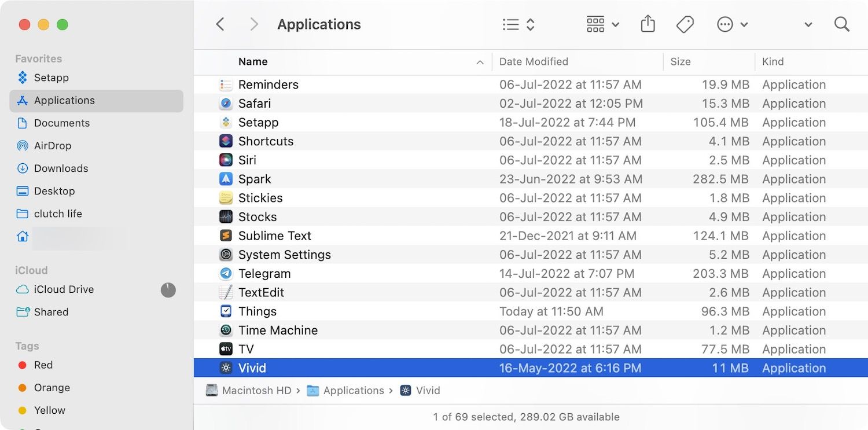Sort by Date Modified column

pyautogui.click(x=534, y=62)
